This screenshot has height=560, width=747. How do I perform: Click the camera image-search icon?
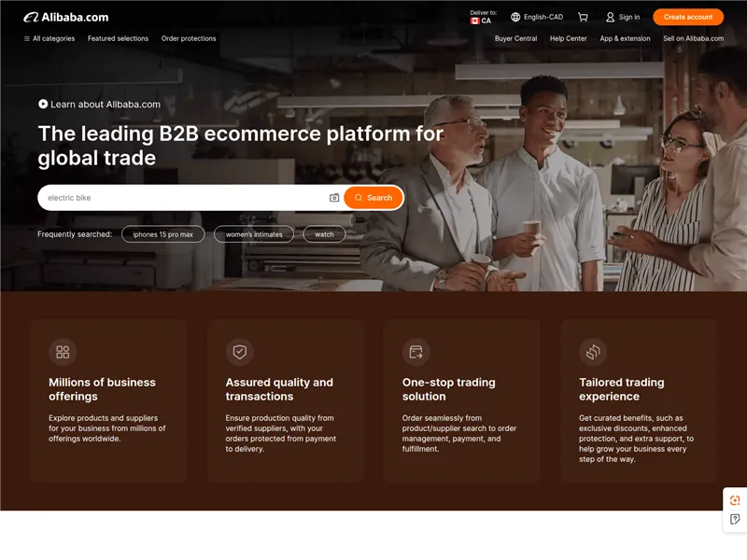[x=333, y=198]
